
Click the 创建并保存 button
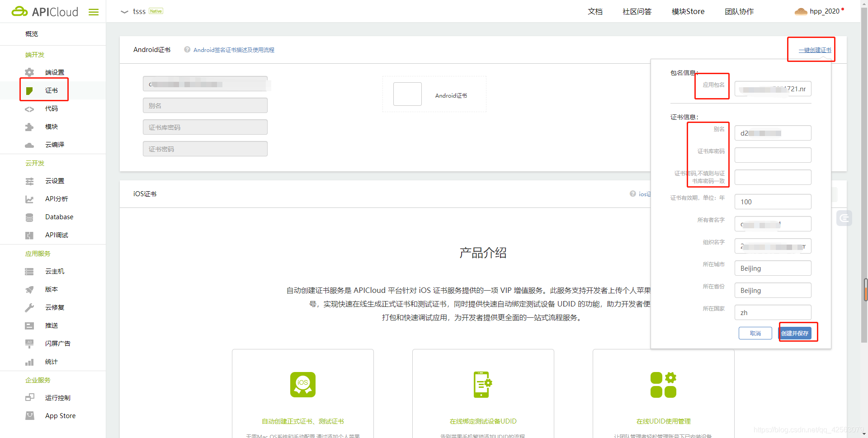[795, 334]
